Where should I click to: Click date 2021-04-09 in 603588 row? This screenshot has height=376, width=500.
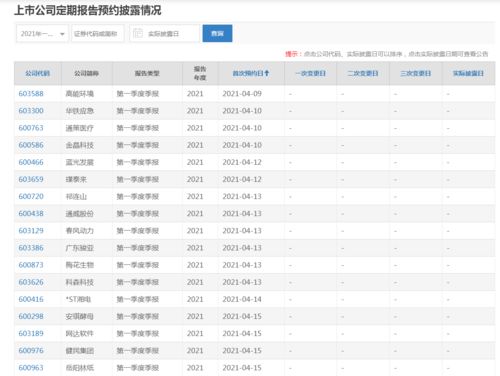(x=242, y=94)
